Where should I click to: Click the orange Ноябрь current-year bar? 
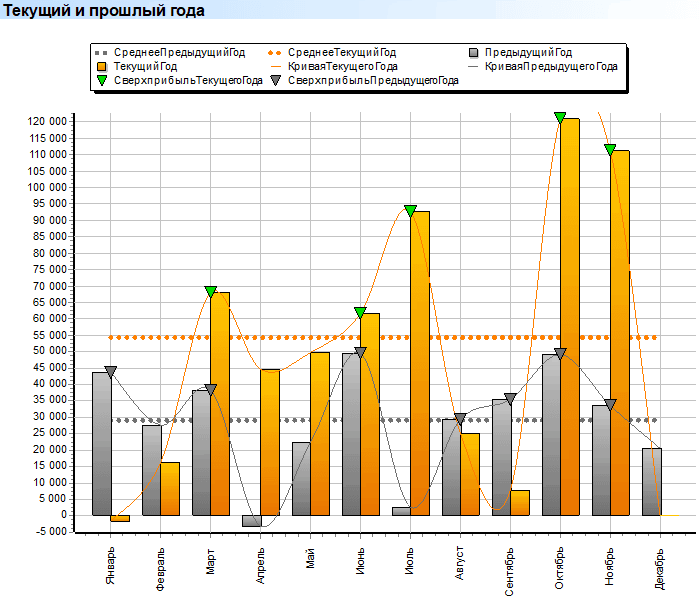tap(620, 333)
